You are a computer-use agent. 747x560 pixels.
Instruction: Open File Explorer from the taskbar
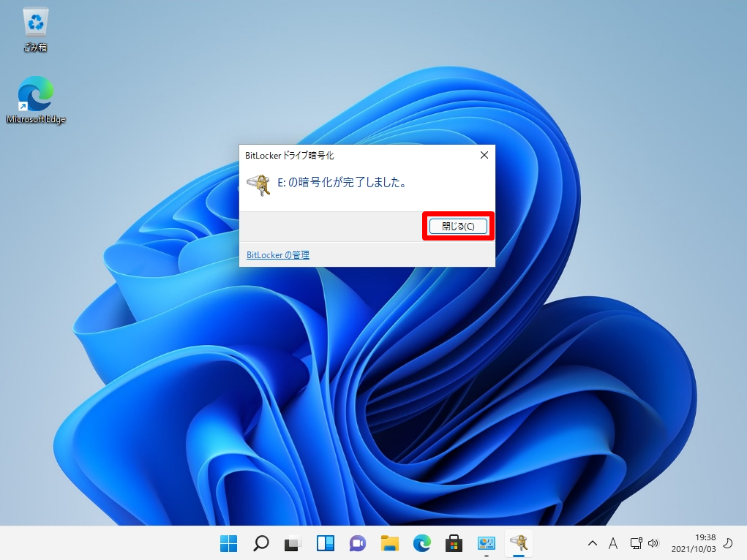point(390,543)
